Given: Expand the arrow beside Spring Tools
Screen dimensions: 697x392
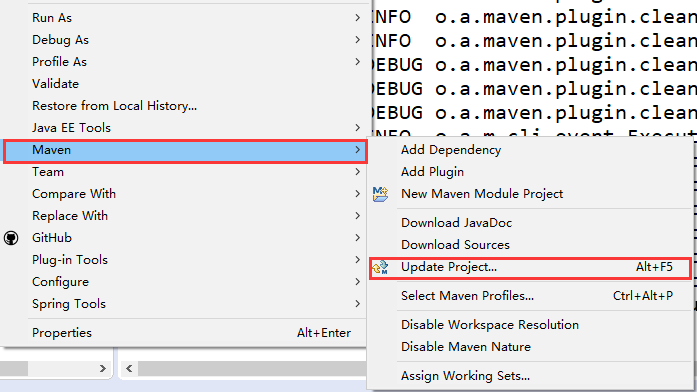Looking at the screenshot, I should 357,304.
